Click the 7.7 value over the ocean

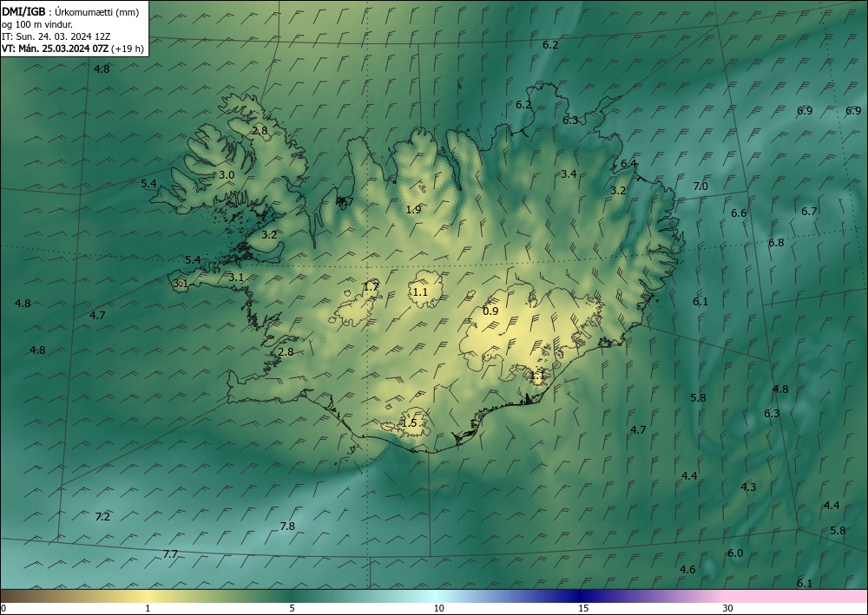point(170,553)
